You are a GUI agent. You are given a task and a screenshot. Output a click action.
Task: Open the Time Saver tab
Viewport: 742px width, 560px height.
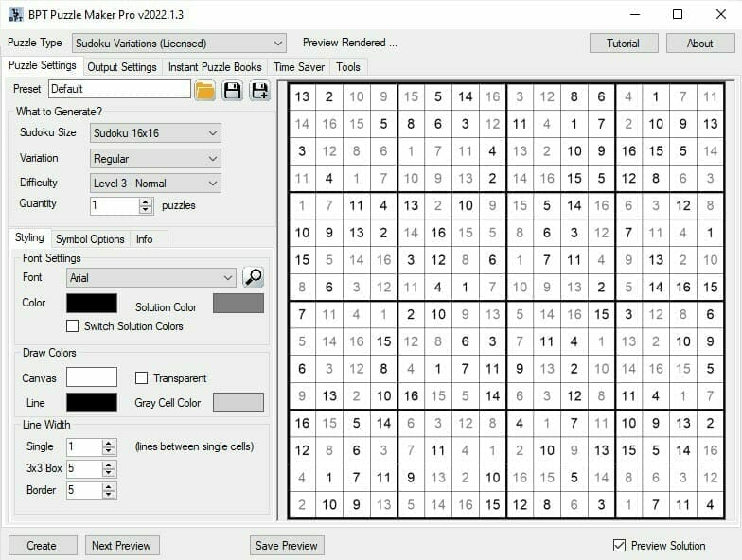tap(299, 67)
